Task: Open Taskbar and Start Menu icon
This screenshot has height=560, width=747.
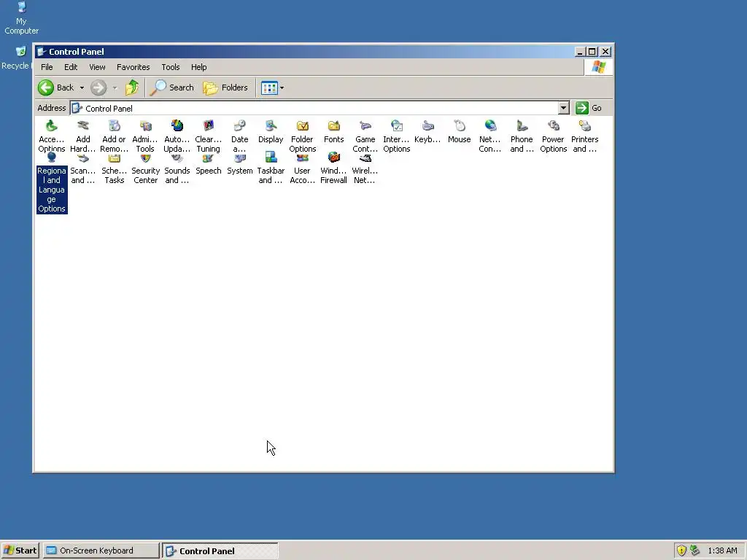Action: coord(271,169)
